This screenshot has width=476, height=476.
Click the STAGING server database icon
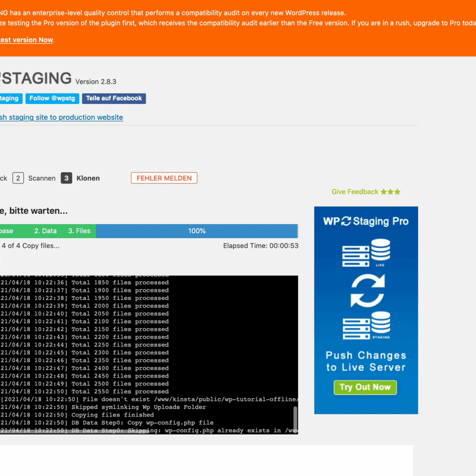(367, 326)
